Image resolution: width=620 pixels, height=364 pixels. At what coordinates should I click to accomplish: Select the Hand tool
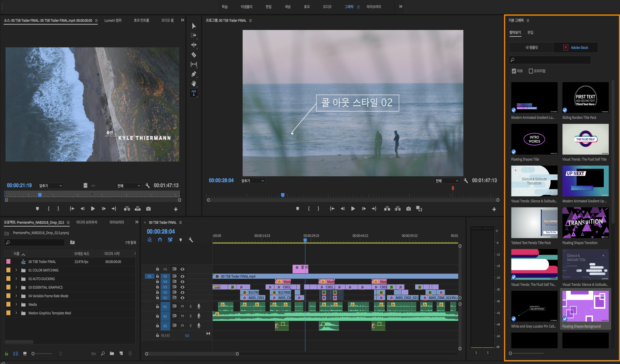[x=194, y=84]
